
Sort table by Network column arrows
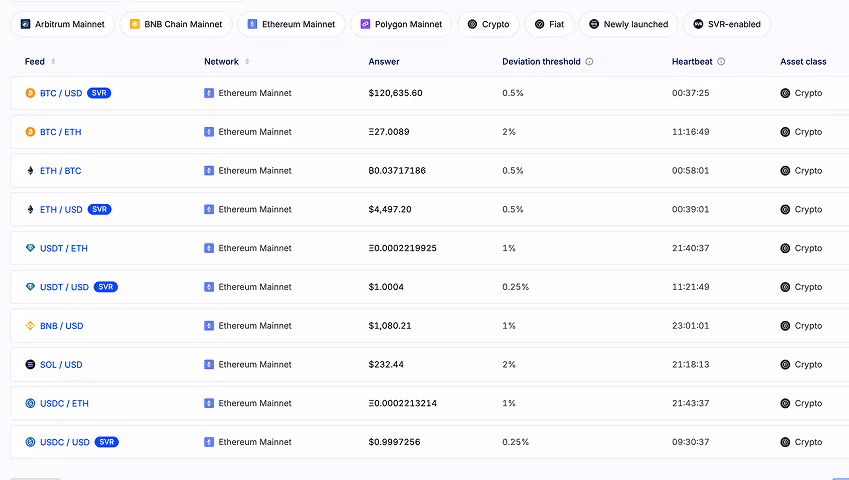[247, 62]
